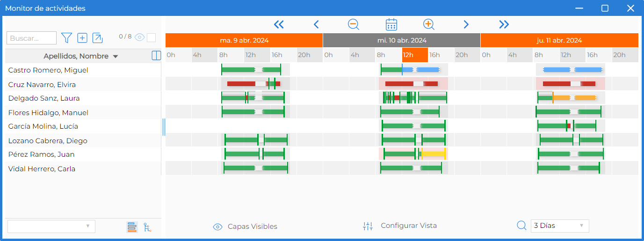Click the magnifier beside 3 Días

[x=521, y=226]
